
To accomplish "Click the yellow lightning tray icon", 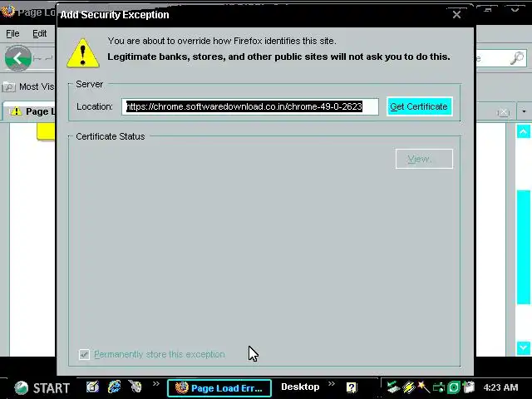I will pyautogui.click(x=409, y=387).
